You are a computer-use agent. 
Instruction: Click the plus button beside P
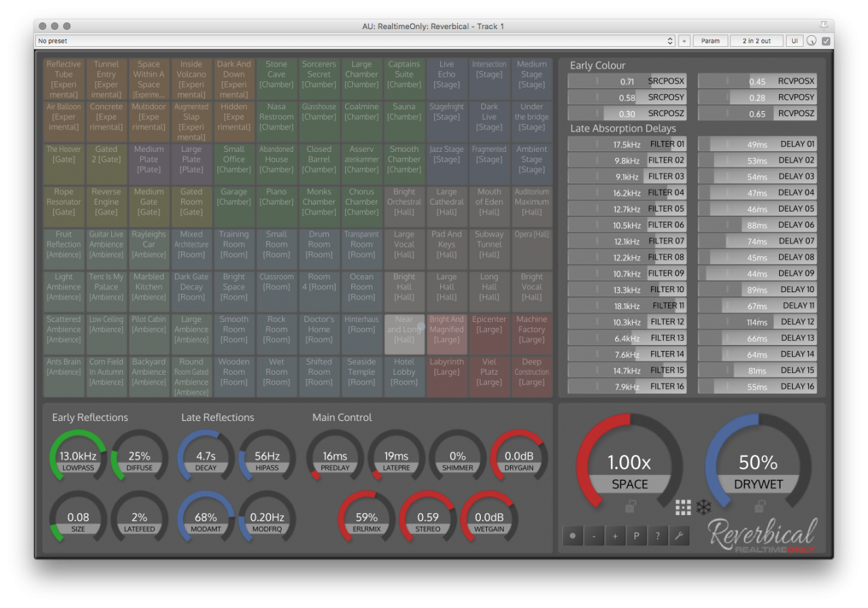tap(615, 536)
